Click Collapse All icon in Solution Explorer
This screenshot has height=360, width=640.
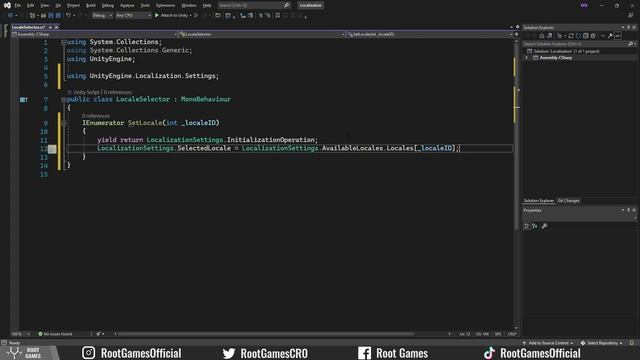point(586,36)
